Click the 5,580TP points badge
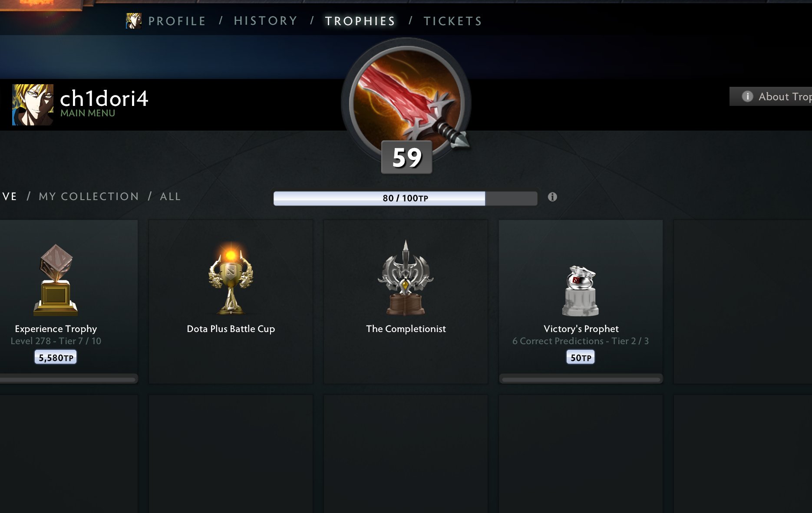The width and height of the screenshot is (812, 513). 56,357
